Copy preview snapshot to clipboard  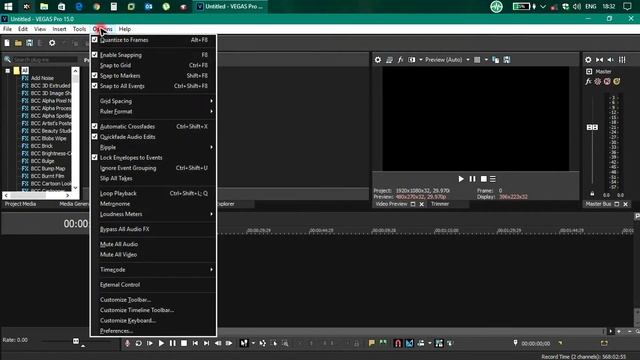[x=496, y=60]
